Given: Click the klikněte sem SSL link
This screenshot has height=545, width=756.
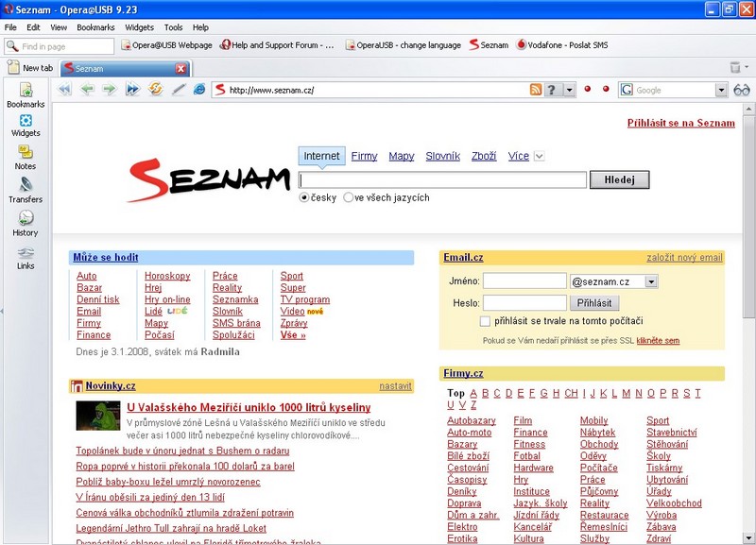Looking at the screenshot, I should click(658, 341).
